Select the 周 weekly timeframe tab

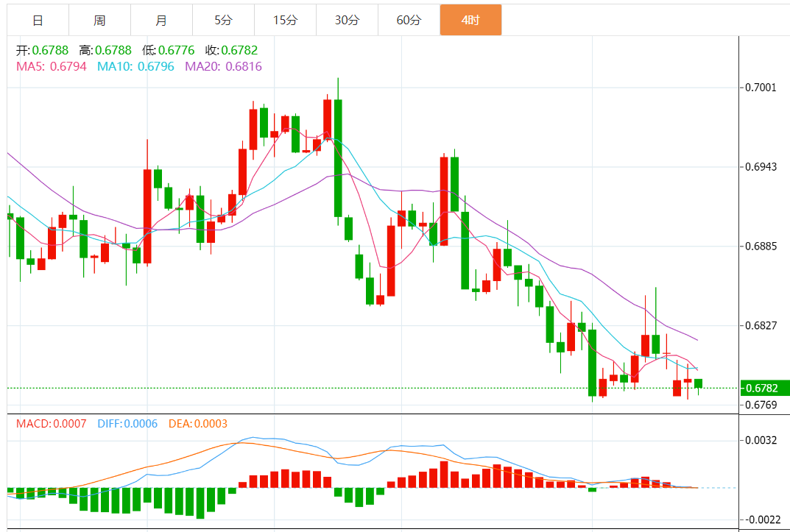coord(99,20)
